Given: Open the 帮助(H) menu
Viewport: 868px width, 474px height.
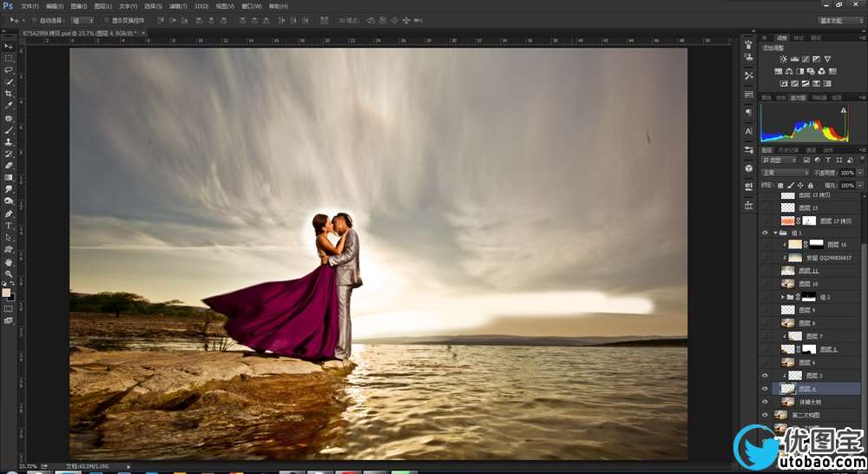Looking at the screenshot, I should pos(279,6).
